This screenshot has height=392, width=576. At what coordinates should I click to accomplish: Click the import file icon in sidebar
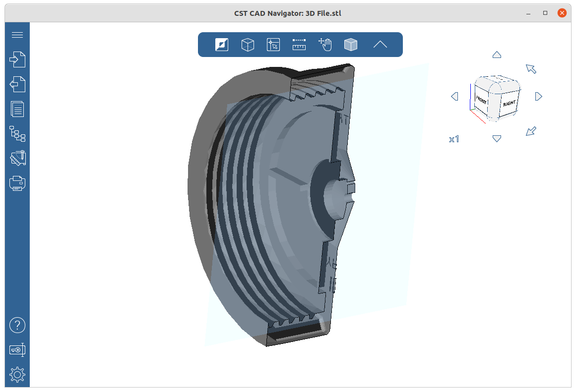[x=17, y=59]
